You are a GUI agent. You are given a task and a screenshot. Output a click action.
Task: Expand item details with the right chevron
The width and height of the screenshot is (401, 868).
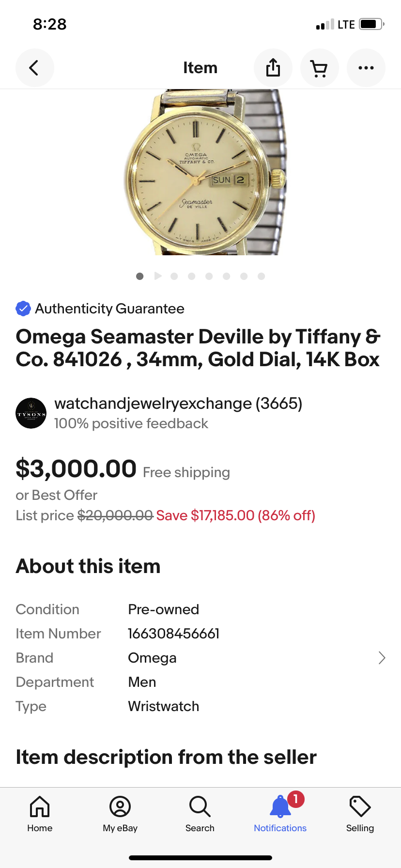(x=382, y=658)
